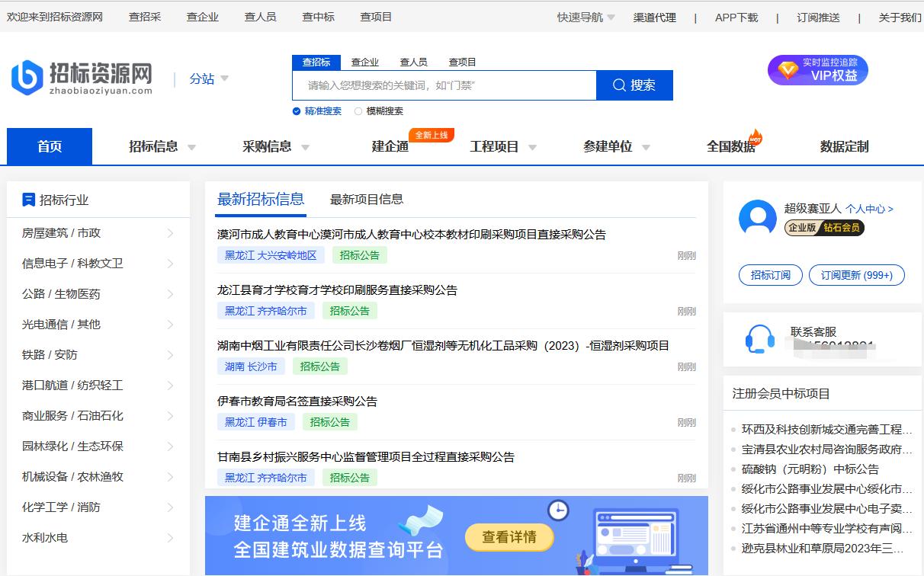Select the 模糊搜索 radio option

(358, 110)
